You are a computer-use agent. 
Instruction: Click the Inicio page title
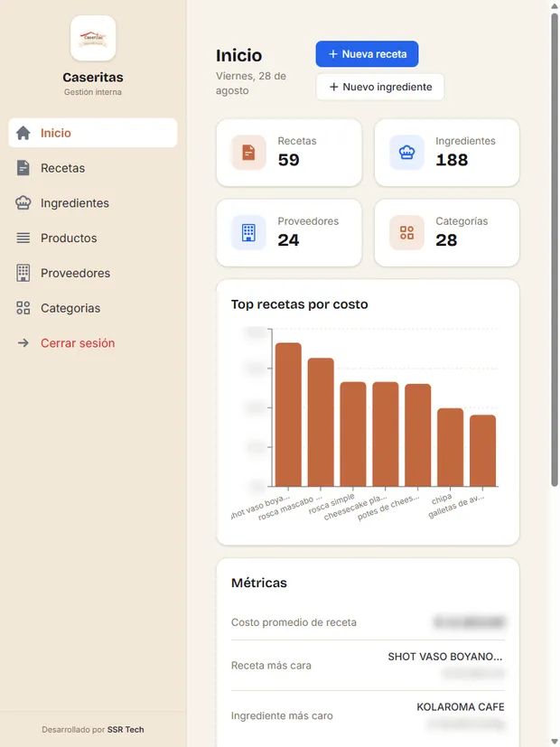click(238, 55)
